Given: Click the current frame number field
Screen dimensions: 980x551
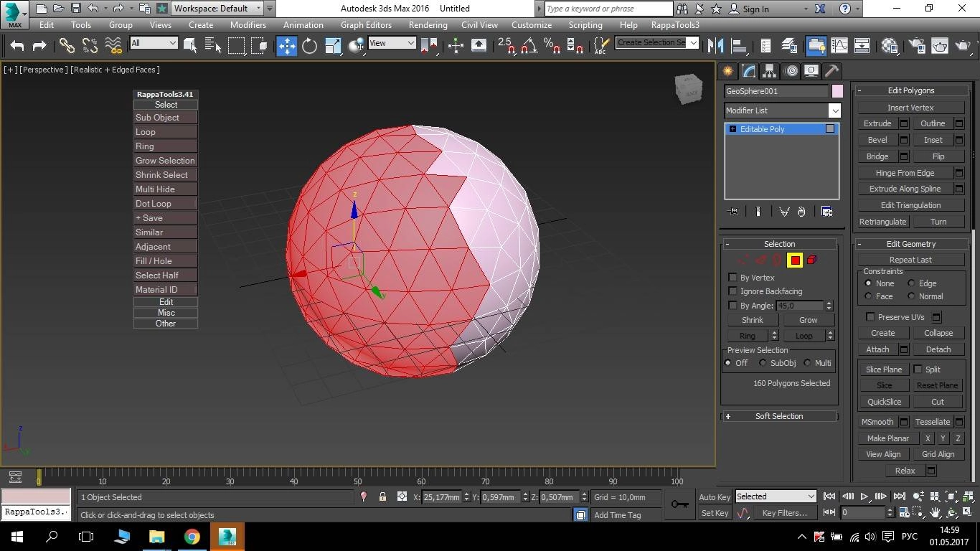Looking at the screenshot, I should click(x=863, y=512).
